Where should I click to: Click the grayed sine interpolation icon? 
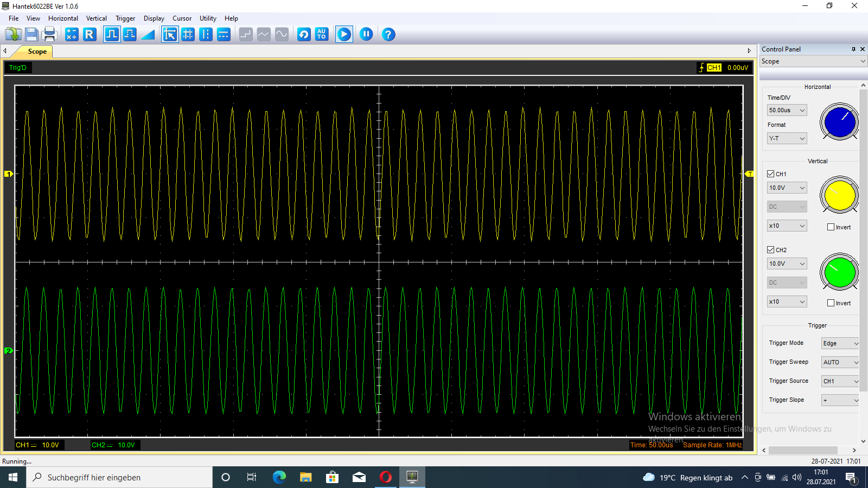[x=282, y=35]
